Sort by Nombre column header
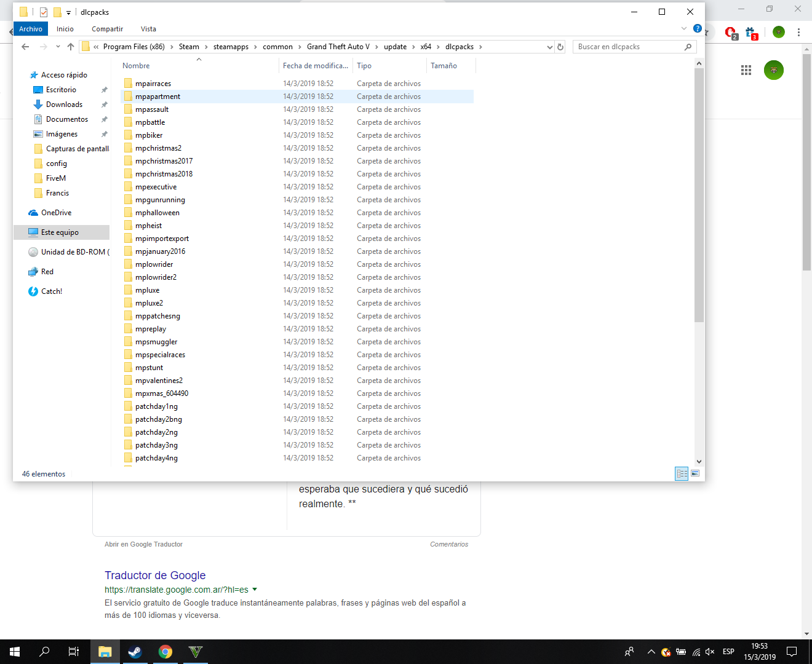Screen dimensions: 812x664 136,66
